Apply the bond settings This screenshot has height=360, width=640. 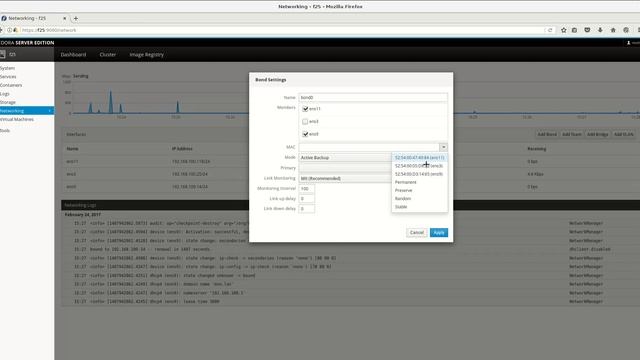[x=439, y=233]
